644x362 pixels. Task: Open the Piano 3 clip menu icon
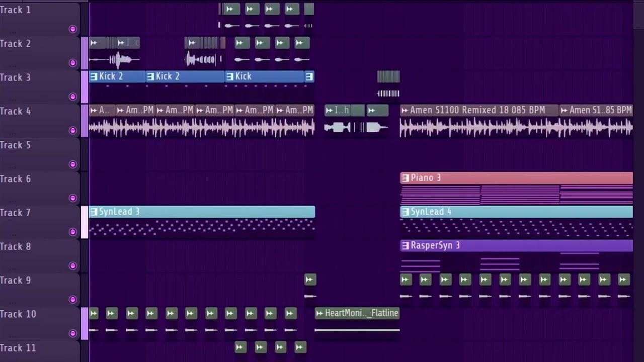pyautogui.click(x=405, y=178)
